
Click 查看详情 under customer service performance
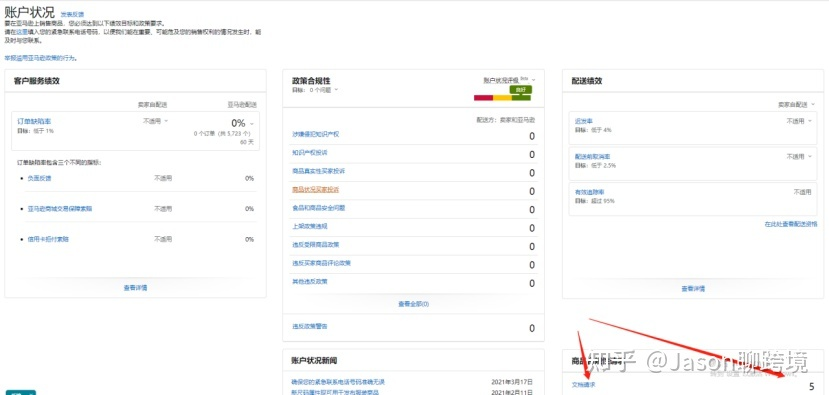(x=135, y=288)
